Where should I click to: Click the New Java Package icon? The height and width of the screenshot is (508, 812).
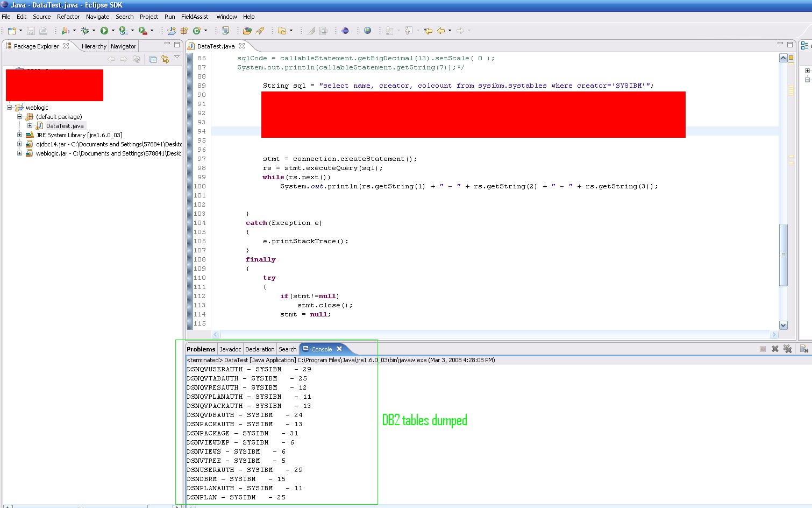click(x=184, y=31)
